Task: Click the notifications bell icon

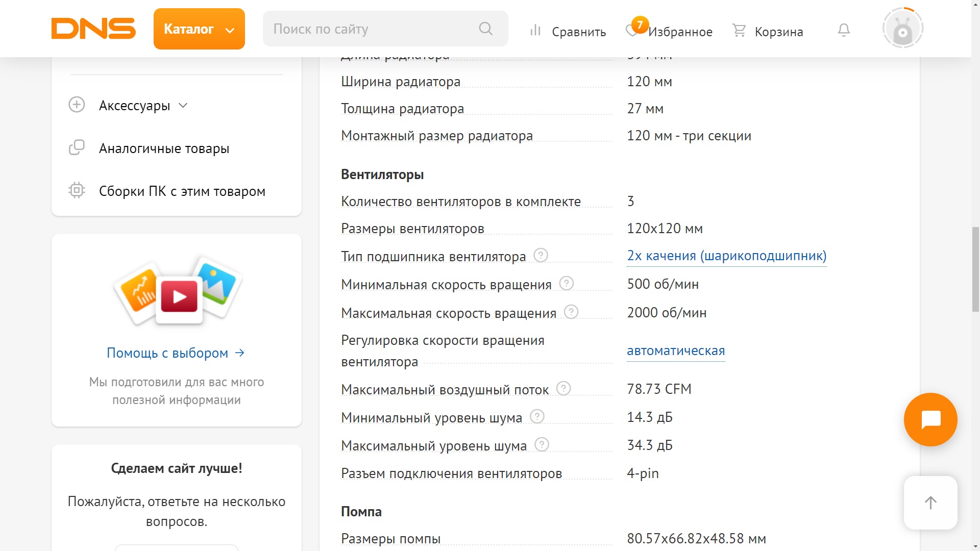Action: 844,30
